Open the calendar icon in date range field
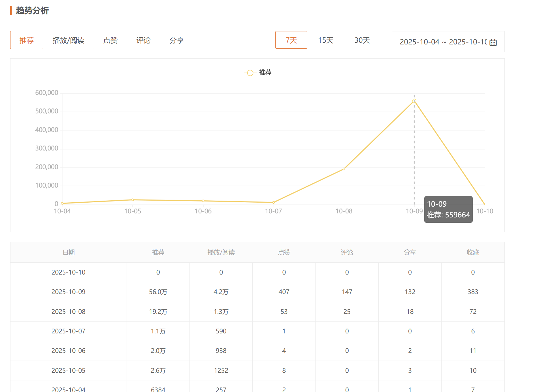 click(x=493, y=42)
